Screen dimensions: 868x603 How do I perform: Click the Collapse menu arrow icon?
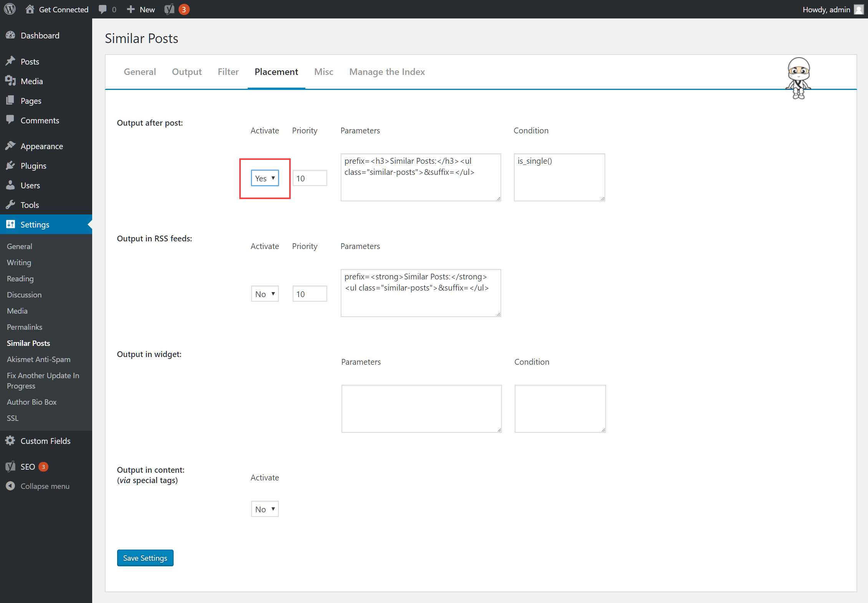coord(10,486)
